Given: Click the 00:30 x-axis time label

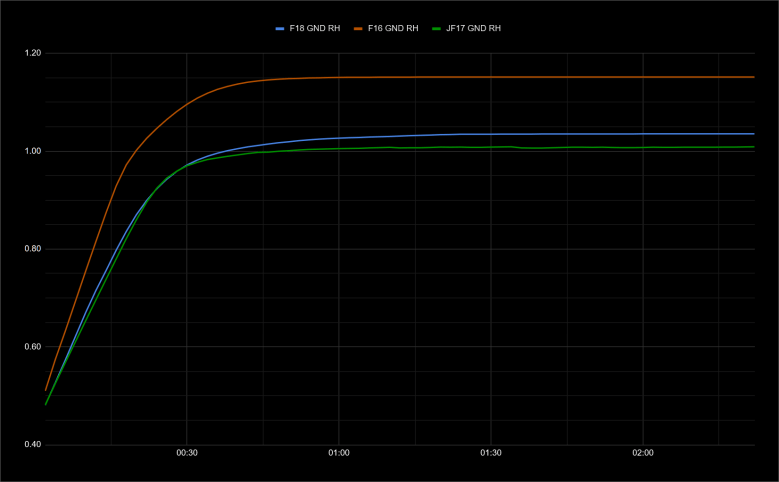Looking at the screenshot, I should 187,454.
